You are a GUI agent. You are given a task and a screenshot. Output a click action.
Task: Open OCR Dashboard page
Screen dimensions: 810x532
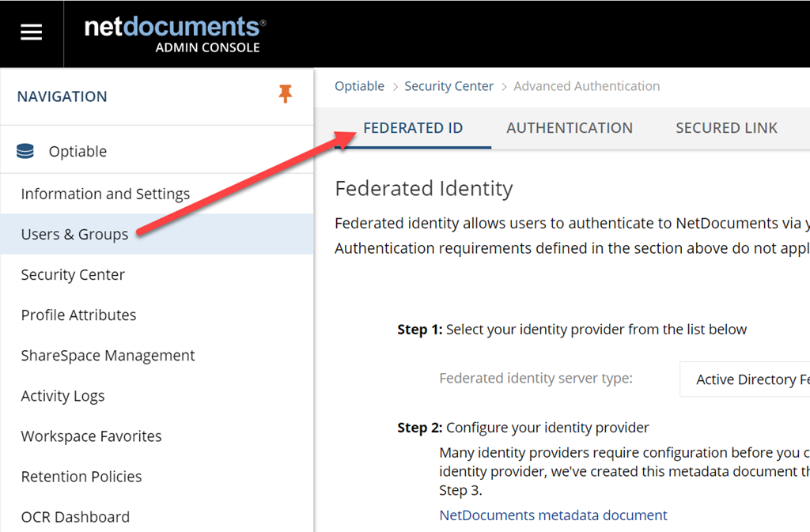[75, 517]
